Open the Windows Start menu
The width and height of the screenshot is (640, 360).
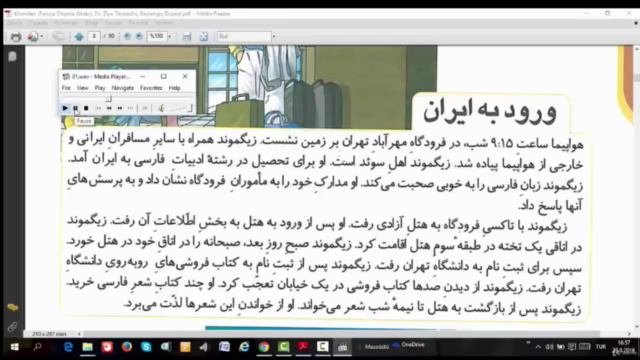coord(14,347)
